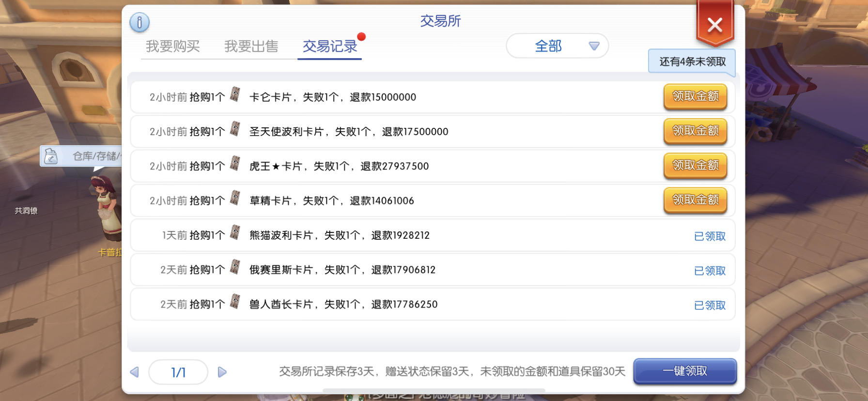Click the card icon beside 虎王★卡片
This screenshot has width=868, height=401.
tap(235, 164)
